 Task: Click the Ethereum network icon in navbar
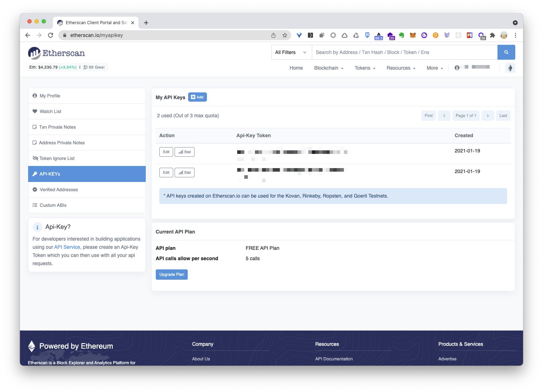click(510, 68)
